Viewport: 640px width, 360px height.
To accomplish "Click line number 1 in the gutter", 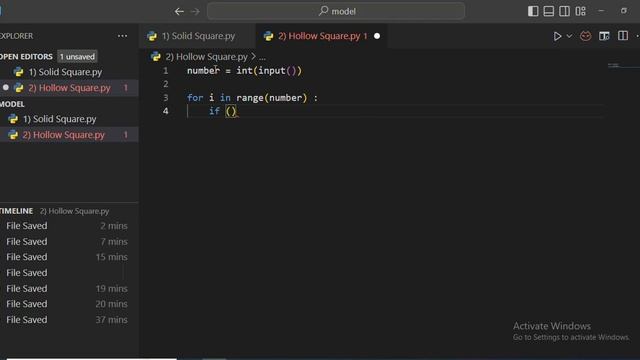I will pyautogui.click(x=166, y=71).
